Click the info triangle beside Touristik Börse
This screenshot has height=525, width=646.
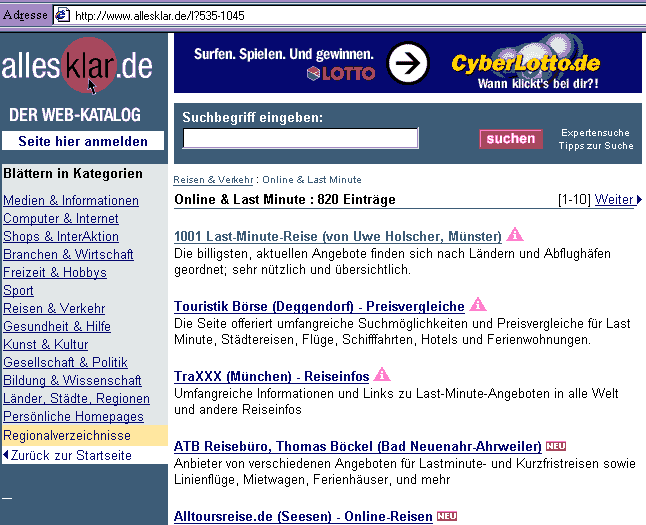(478, 305)
